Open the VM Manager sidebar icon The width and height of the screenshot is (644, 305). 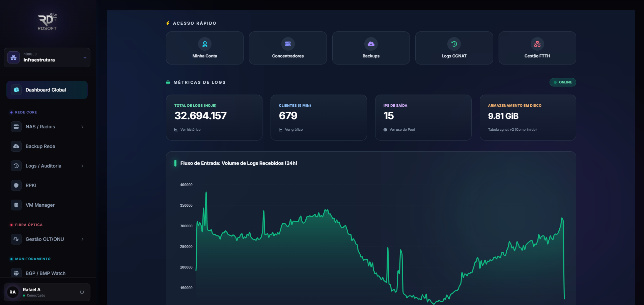click(16, 205)
